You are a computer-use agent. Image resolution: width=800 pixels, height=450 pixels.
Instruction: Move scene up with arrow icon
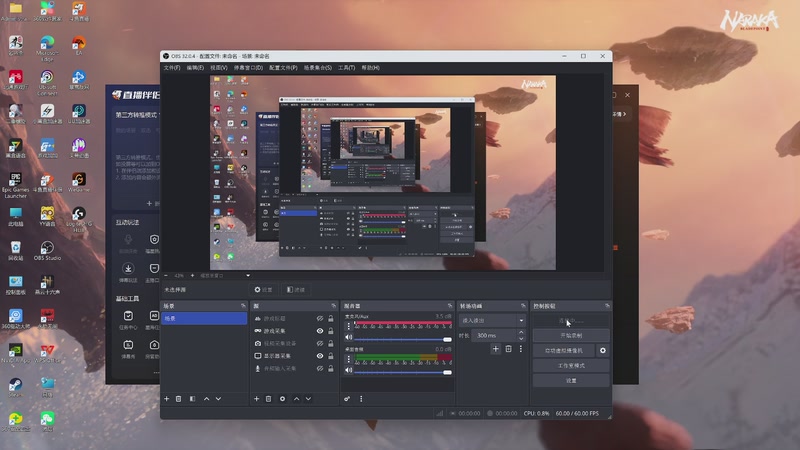207,398
